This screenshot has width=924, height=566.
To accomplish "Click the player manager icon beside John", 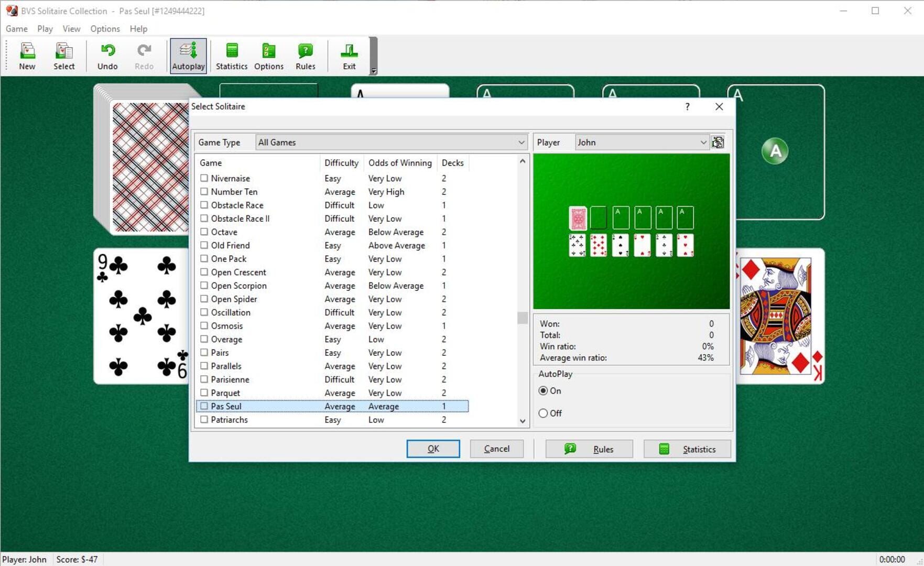I will click(718, 143).
